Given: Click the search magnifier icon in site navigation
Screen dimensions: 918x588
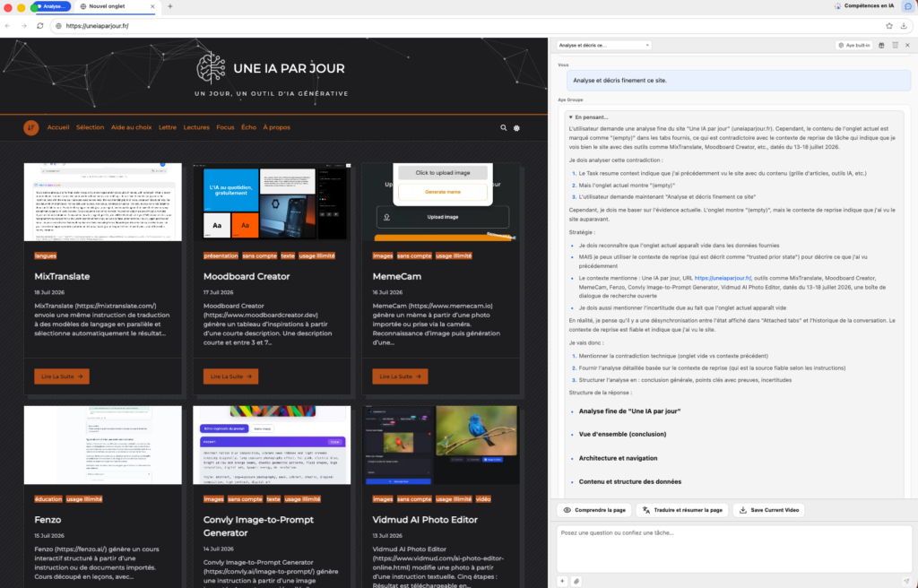Looking at the screenshot, I should pos(504,127).
